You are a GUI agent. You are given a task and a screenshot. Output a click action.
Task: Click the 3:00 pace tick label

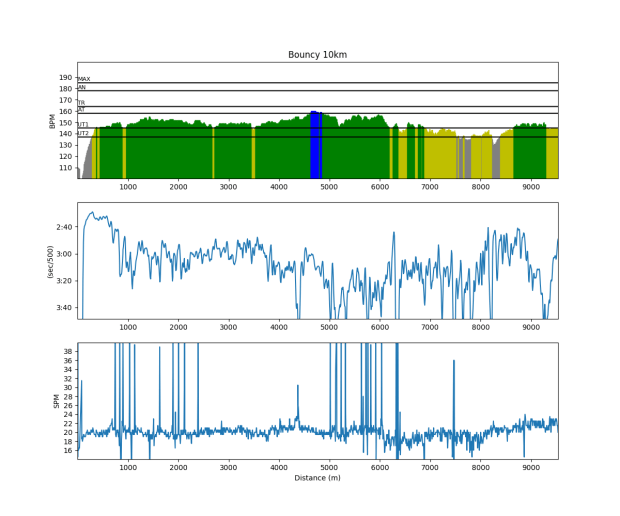click(x=65, y=254)
